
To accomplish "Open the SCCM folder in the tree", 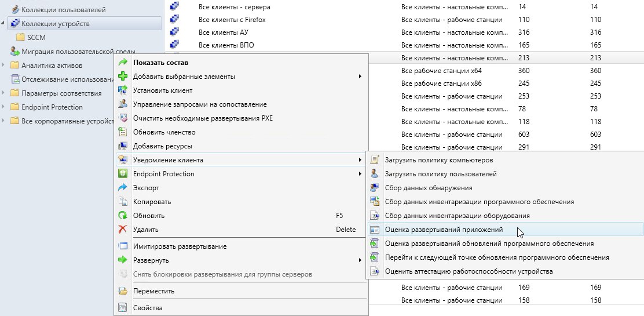I will 36,38.
